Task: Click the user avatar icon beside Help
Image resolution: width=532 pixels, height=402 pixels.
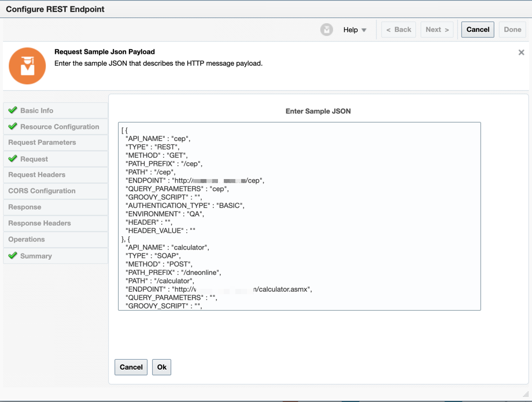Action: click(x=327, y=29)
